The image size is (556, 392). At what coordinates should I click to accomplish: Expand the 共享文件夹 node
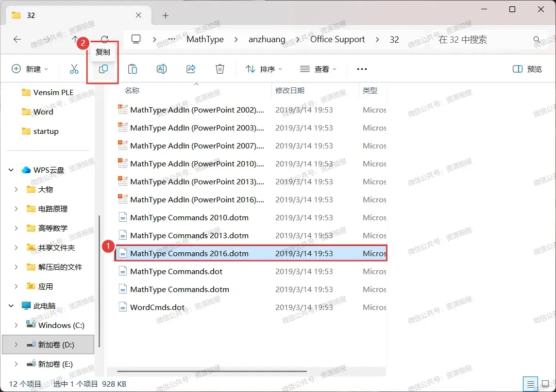tap(16, 247)
